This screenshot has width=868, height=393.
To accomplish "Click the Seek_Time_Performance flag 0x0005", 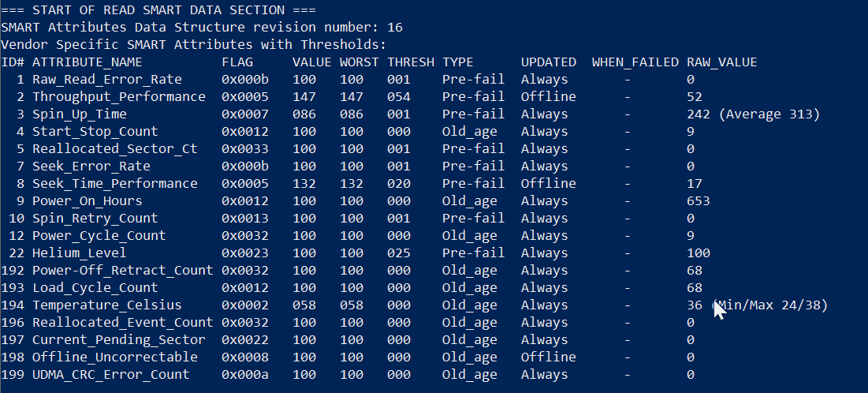I will [245, 183].
